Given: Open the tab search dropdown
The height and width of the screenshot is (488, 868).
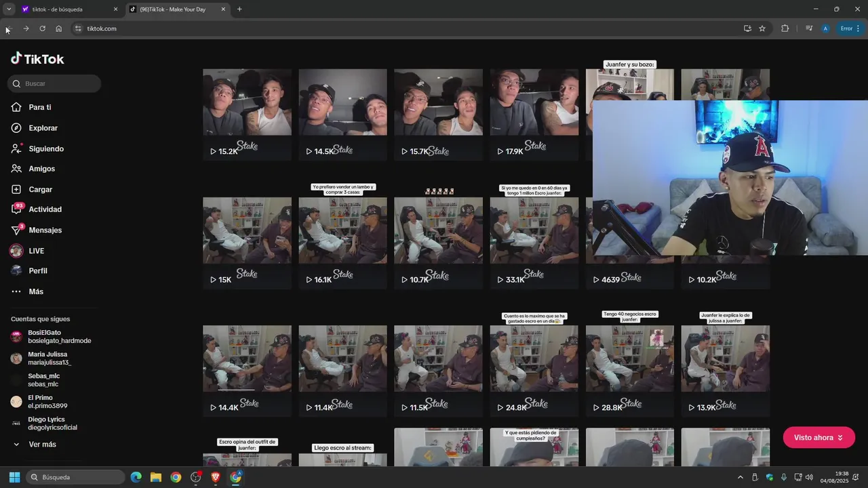Looking at the screenshot, I should click(x=9, y=9).
